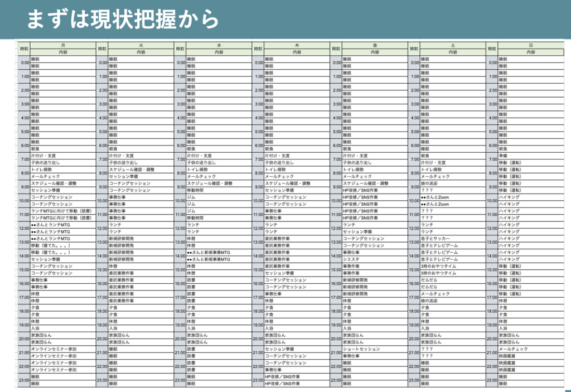Select the 月 (Monday) column header
This screenshot has width=571, height=392.
pos(63,46)
